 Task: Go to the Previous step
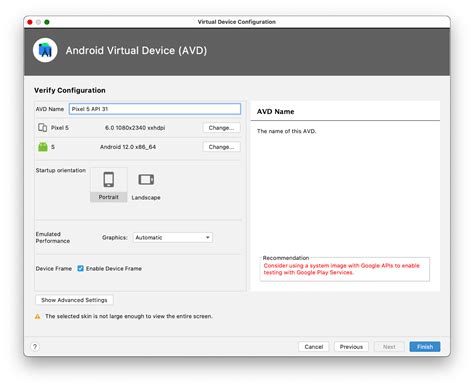[x=351, y=347]
